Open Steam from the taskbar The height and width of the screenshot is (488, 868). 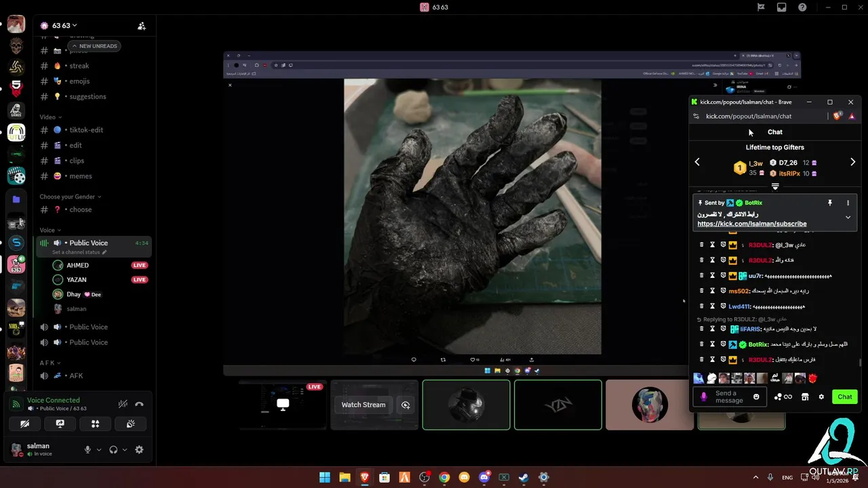tap(524, 477)
